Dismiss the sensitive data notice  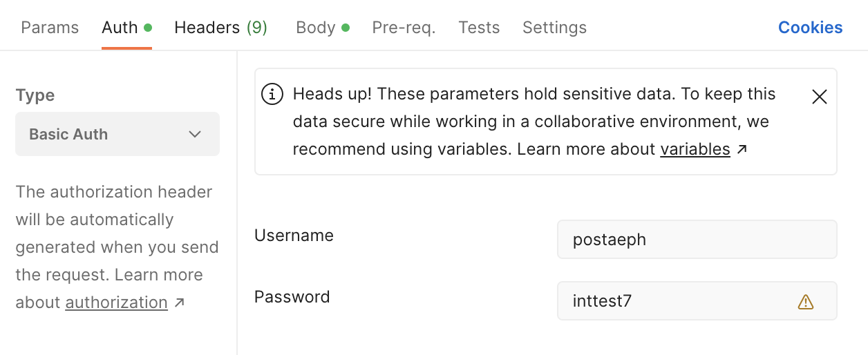click(819, 97)
